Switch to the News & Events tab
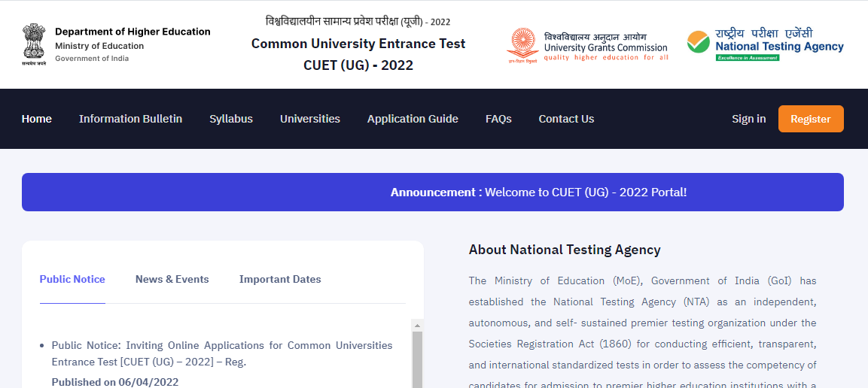This screenshot has width=868, height=388. pos(172,279)
